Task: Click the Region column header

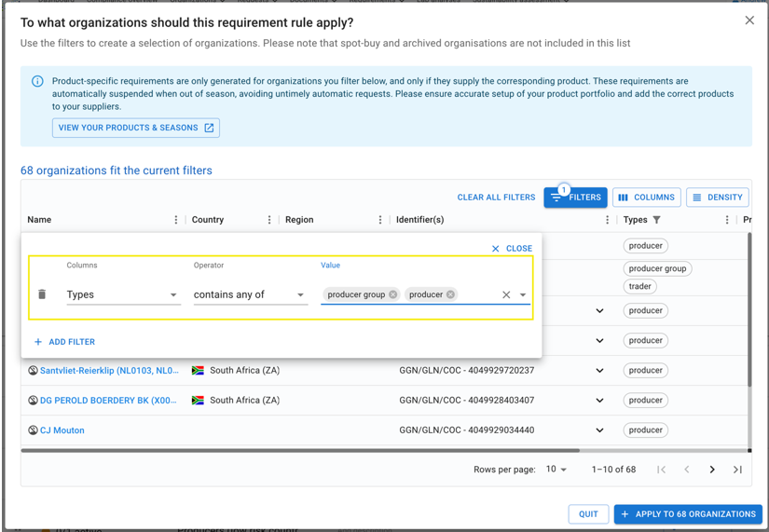Action: point(299,220)
